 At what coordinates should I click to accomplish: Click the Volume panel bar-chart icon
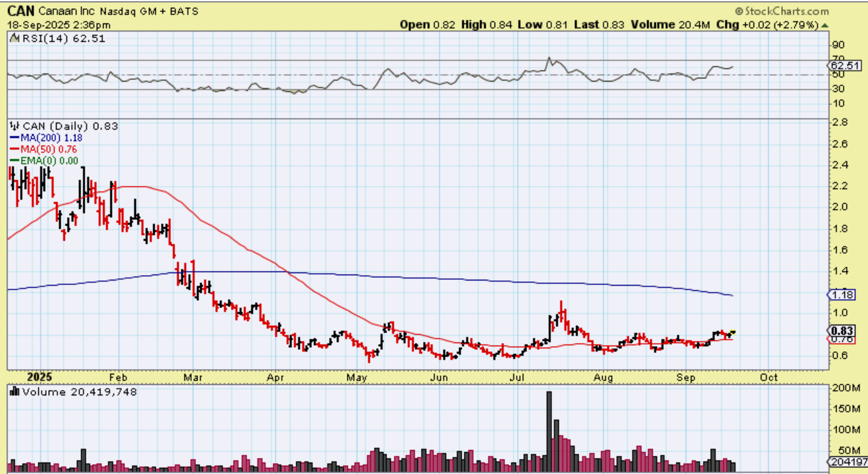pyautogui.click(x=14, y=392)
